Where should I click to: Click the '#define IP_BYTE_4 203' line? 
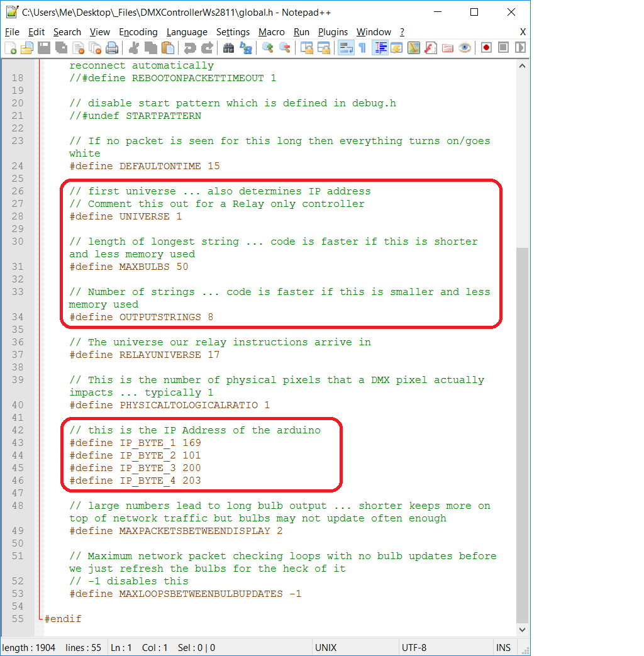coord(135,481)
